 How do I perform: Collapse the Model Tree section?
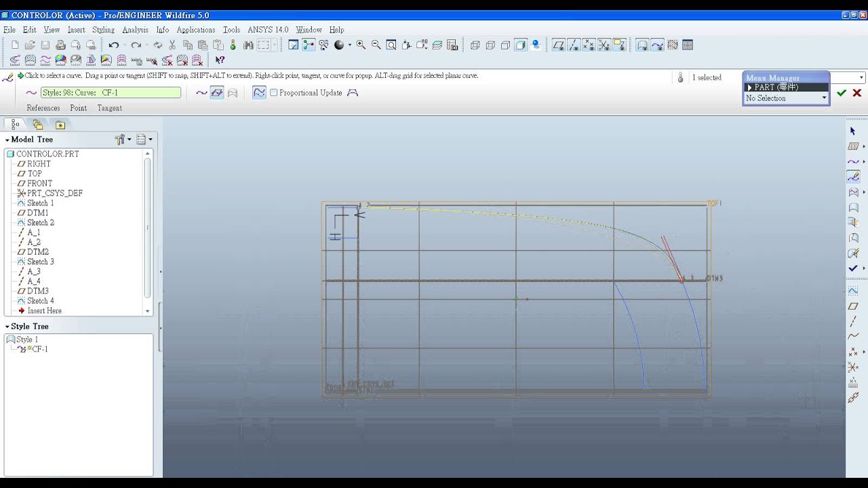(x=7, y=140)
